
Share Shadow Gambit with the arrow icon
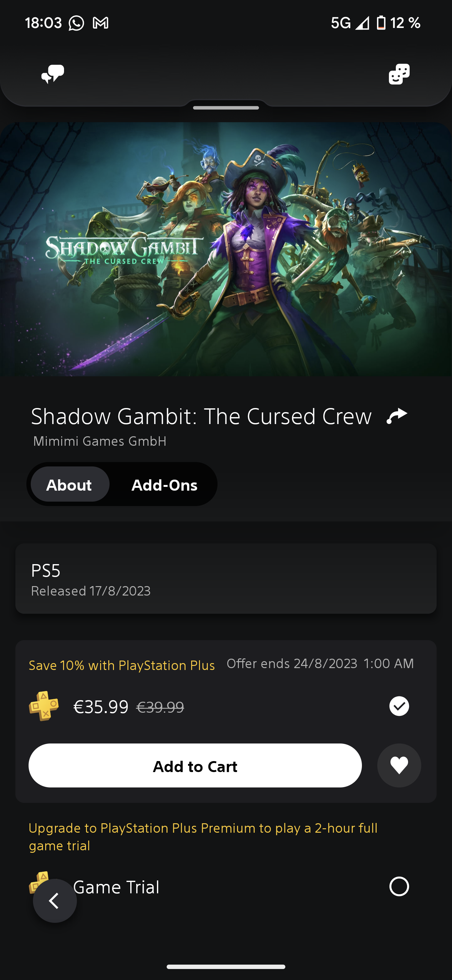click(x=396, y=416)
